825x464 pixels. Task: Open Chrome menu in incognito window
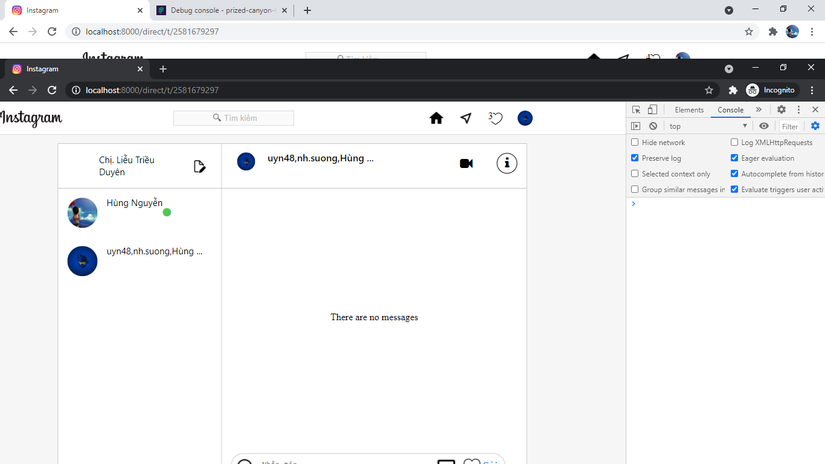[812, 90]
